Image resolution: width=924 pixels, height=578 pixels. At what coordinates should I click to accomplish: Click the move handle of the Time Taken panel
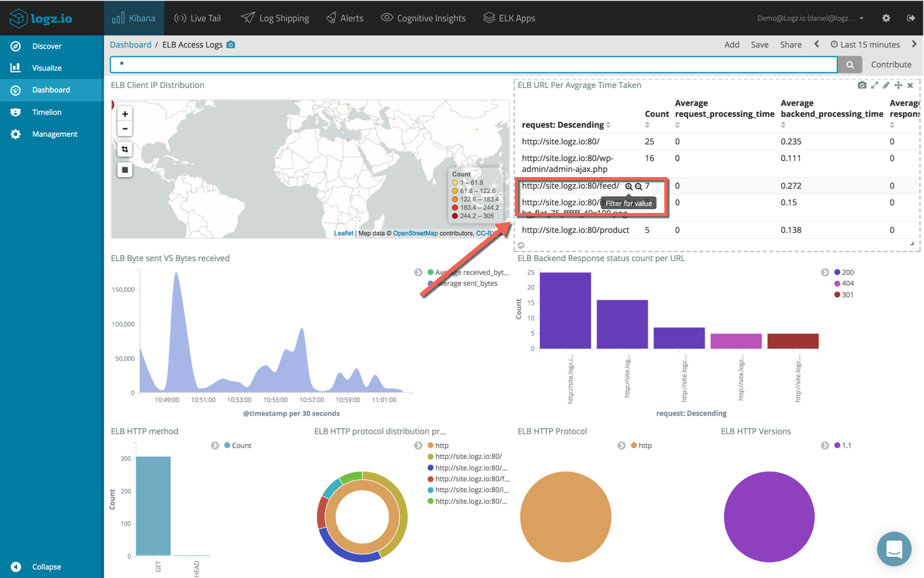point(898,85)
